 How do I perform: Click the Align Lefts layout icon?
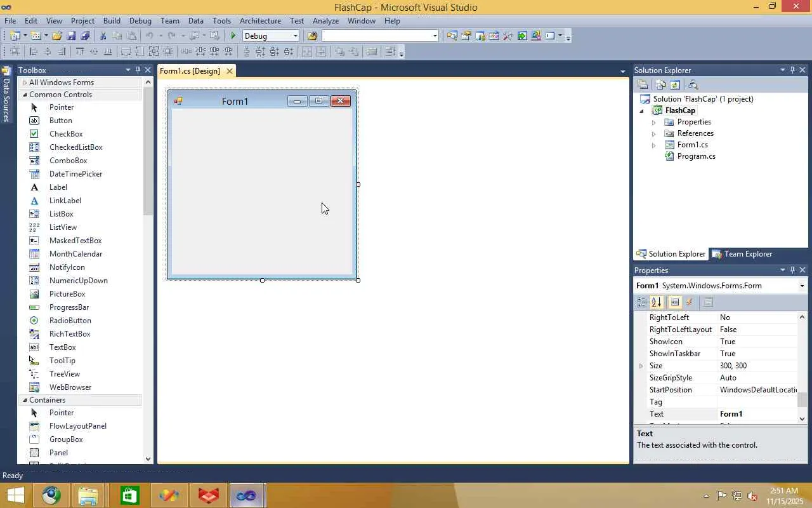coord(34,52)
